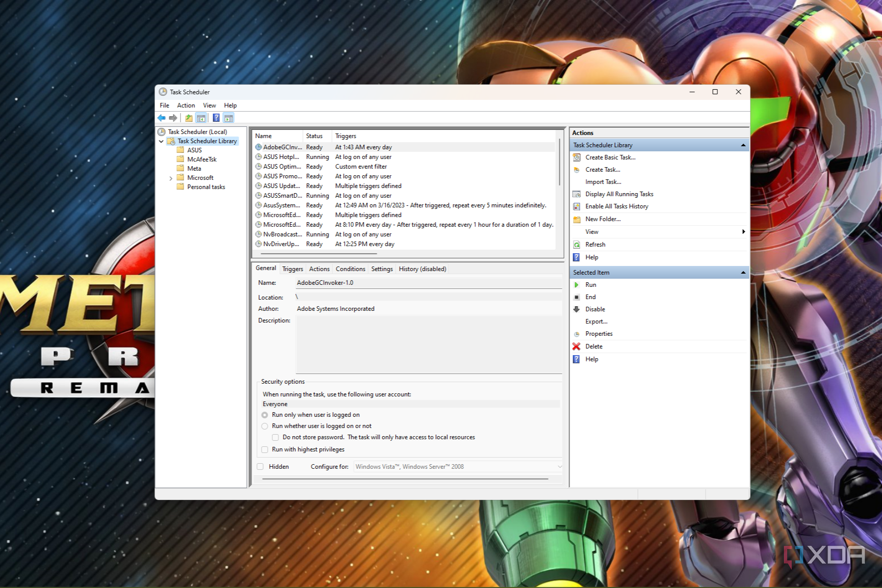Image resolution: width=882 pixels, height=588 pixels.
Task: Click Disable under Selected Item
Action: [x=594, y=309]
